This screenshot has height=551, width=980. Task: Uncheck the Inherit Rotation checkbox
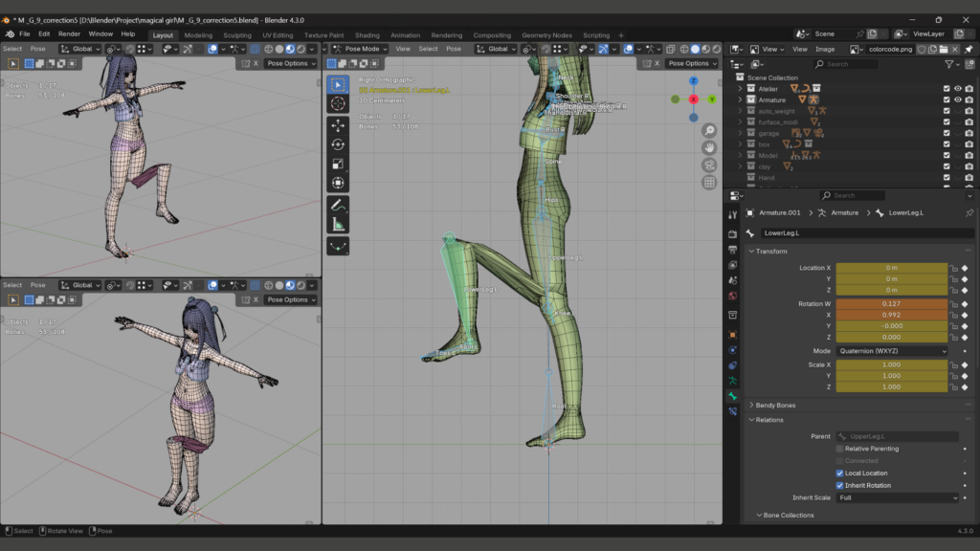[840, 485]
